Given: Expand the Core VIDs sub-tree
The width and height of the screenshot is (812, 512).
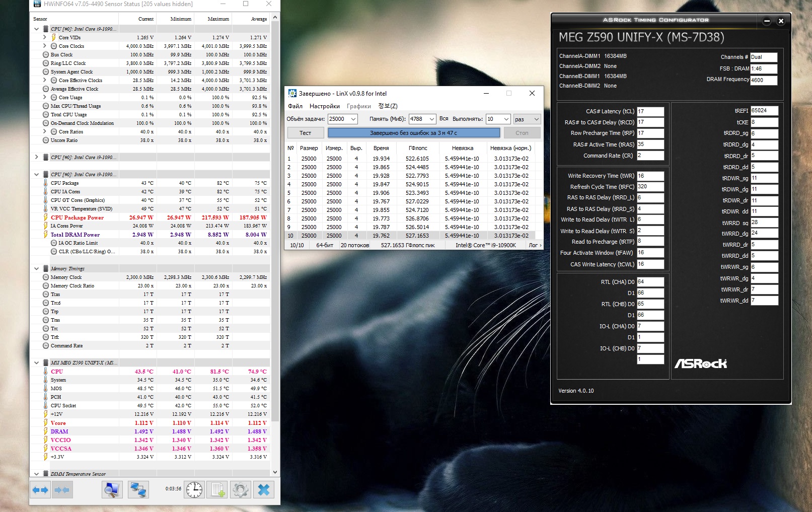Looking at the screenshot, I should click(x=44, y=37).
